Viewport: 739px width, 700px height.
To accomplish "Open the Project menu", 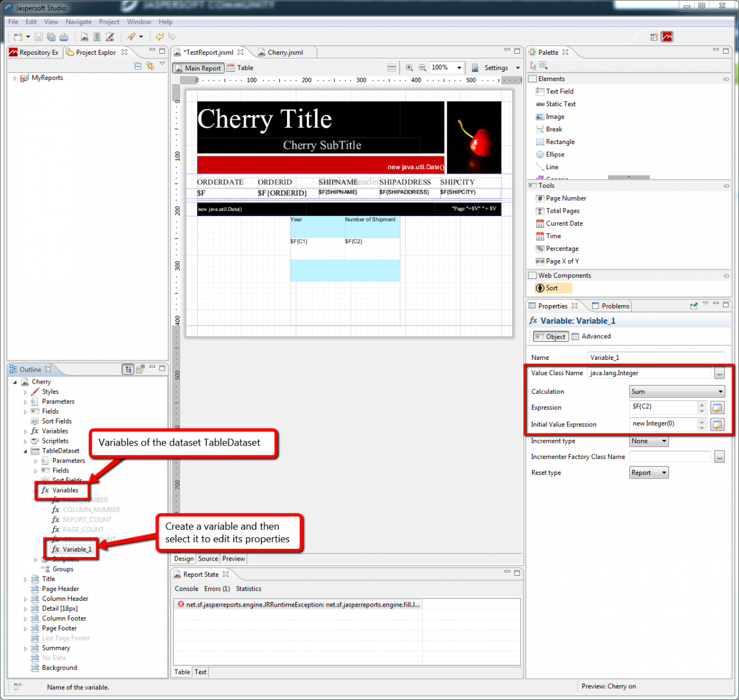I will click(109, 22).
